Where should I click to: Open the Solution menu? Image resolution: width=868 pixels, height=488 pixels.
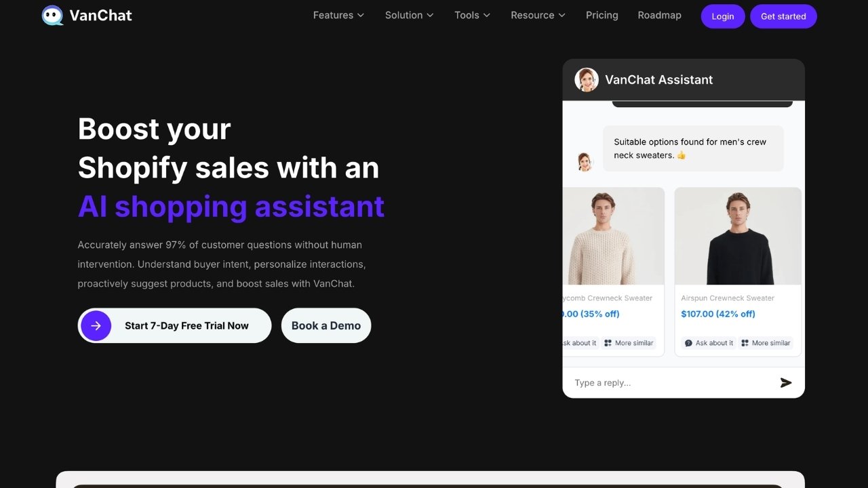coord(409,15)
